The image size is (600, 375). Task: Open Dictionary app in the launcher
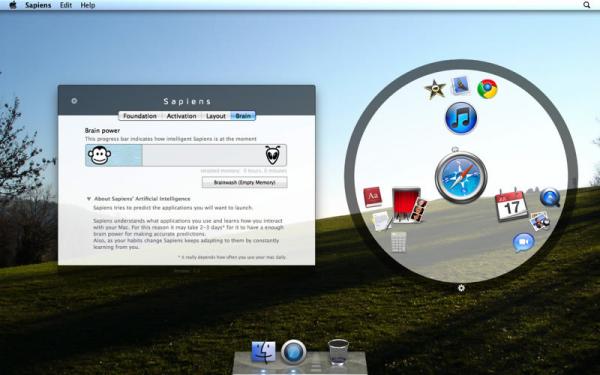click(x=372, y=197)
